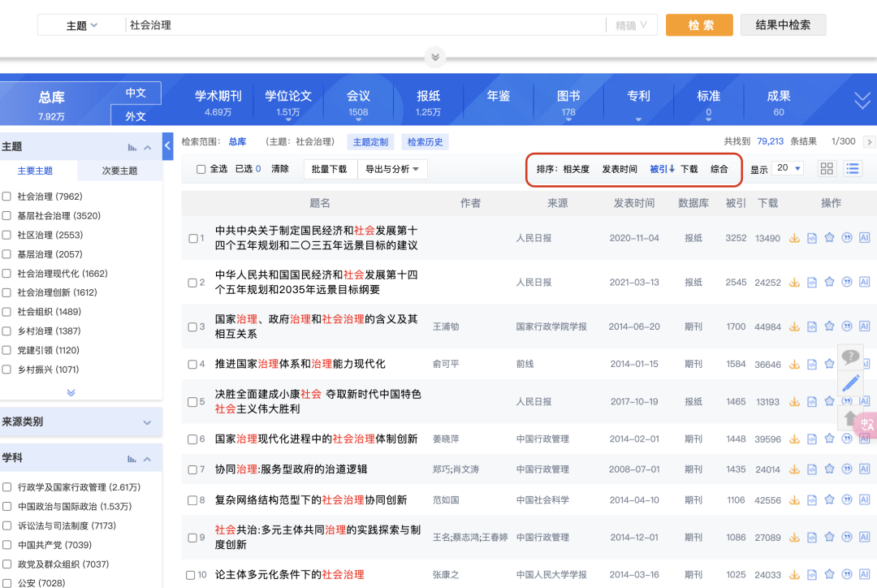
Task: Open HTML reading for 俞可平 article
Action: (811, 364)
